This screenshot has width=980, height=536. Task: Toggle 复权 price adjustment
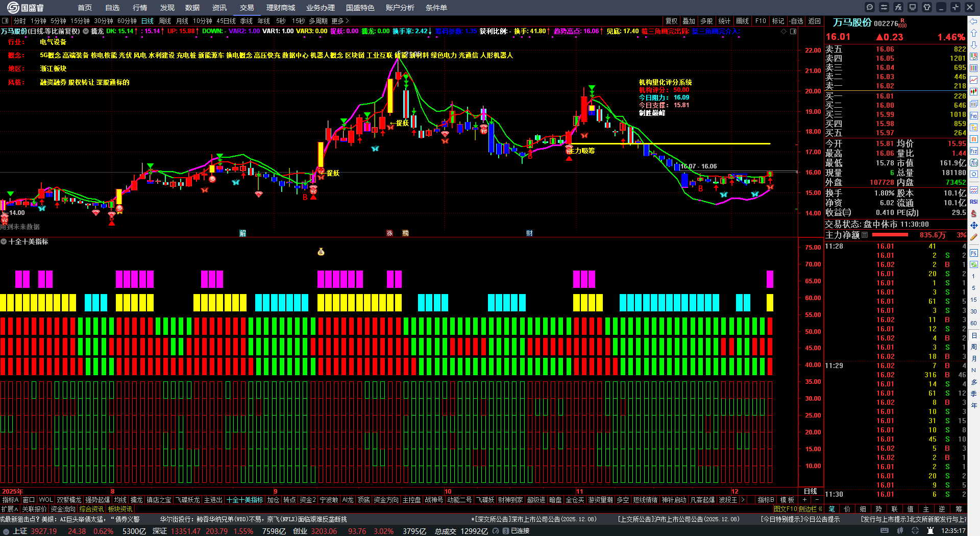672,21
